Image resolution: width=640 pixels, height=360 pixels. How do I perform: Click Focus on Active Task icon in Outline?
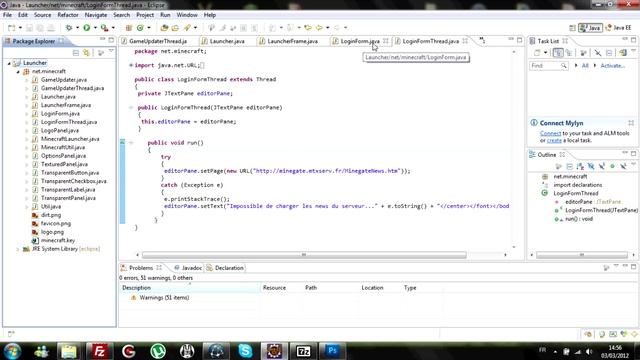[558, 166]
